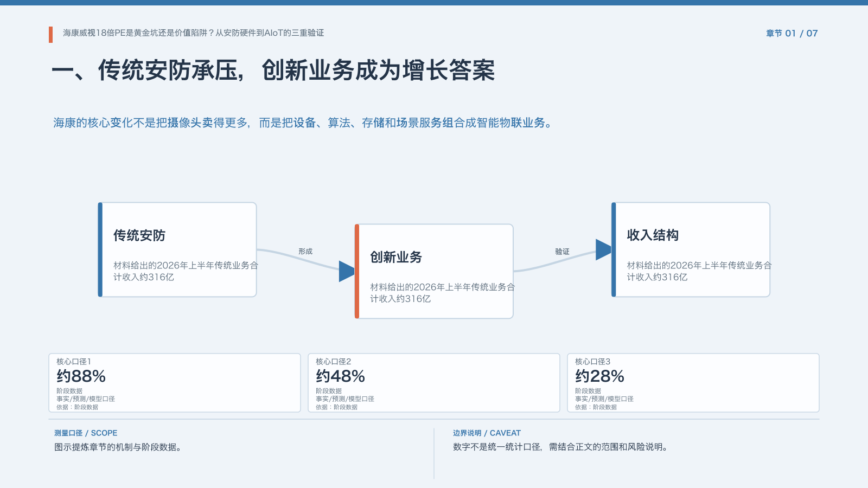Click the description text inside 收入结构 card
Image resolution: width=868 pixels, height=488 pixels.
click(699, 271)
